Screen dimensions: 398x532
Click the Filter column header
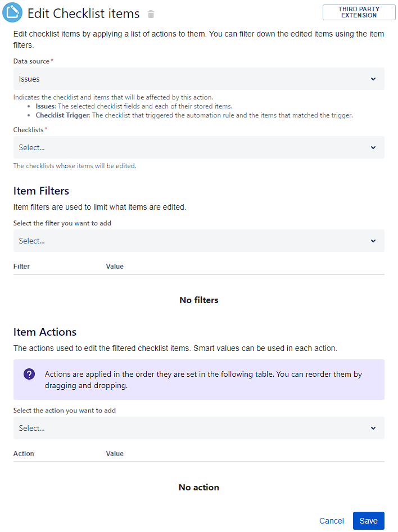tap(22, 266)
